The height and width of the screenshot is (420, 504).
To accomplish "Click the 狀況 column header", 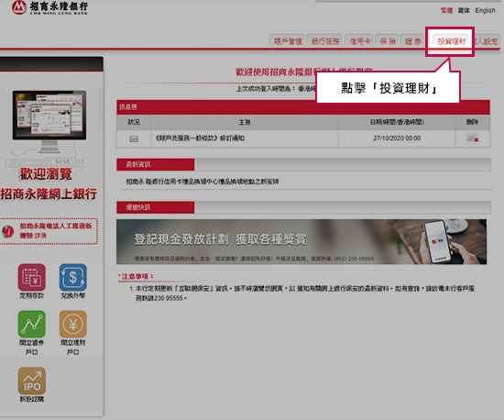I will point(134,122).
